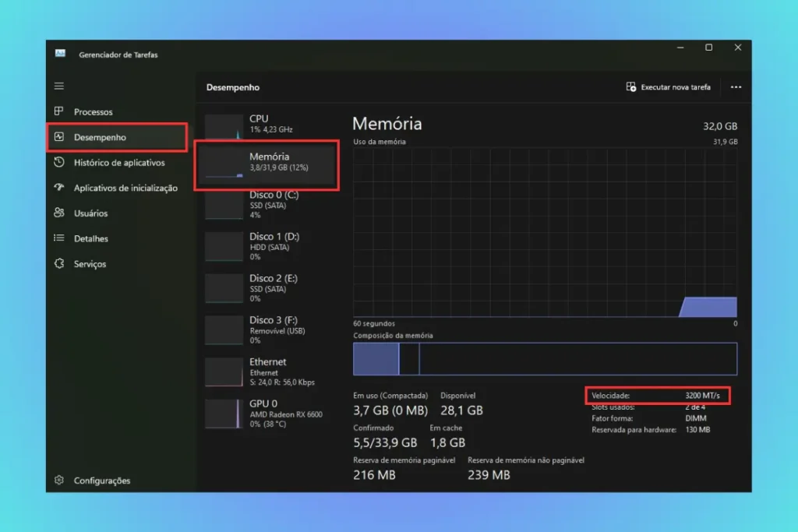Viewport: 798px width, 532px height.
Task: Click the Executar nova tarefa icon
Action: [x=631, y=87]
